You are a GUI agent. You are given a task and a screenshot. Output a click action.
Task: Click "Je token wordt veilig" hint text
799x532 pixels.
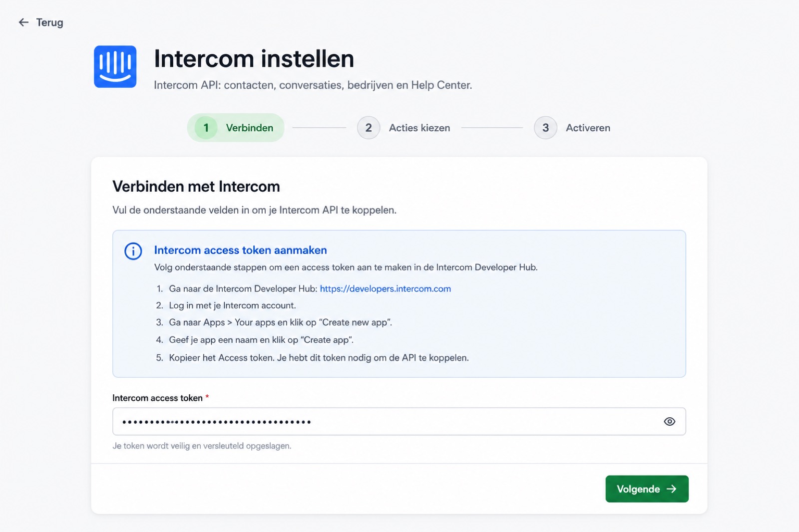click(202, 446)
